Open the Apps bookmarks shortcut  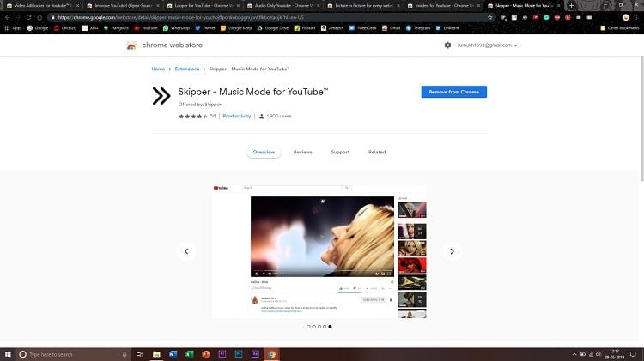point(13,28)
